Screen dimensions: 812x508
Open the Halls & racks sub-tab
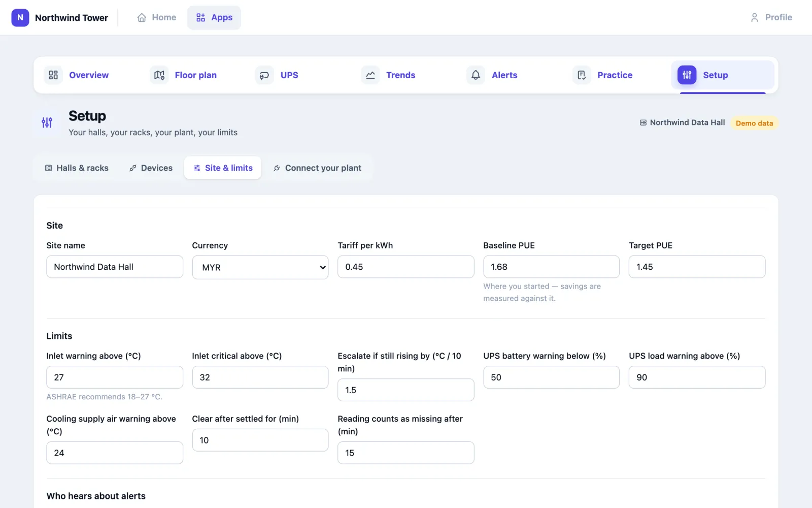point(77,168)
